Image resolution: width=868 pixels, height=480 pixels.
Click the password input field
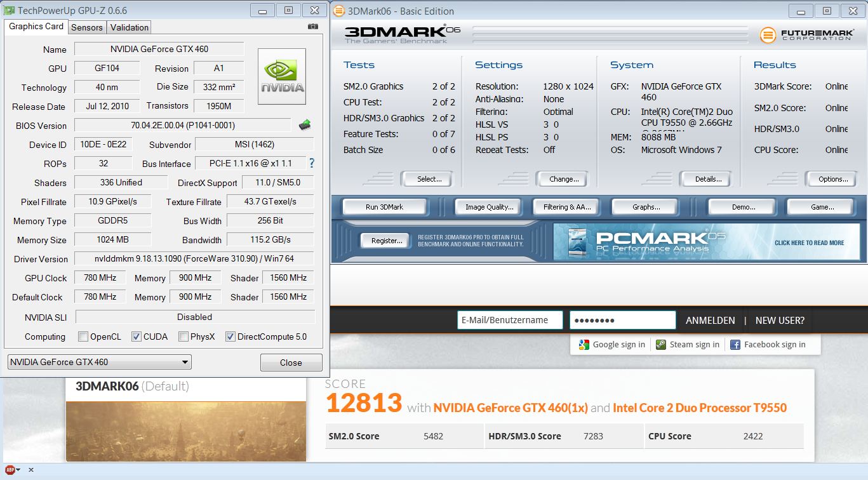pyautogui.click(x=622, y=320)
